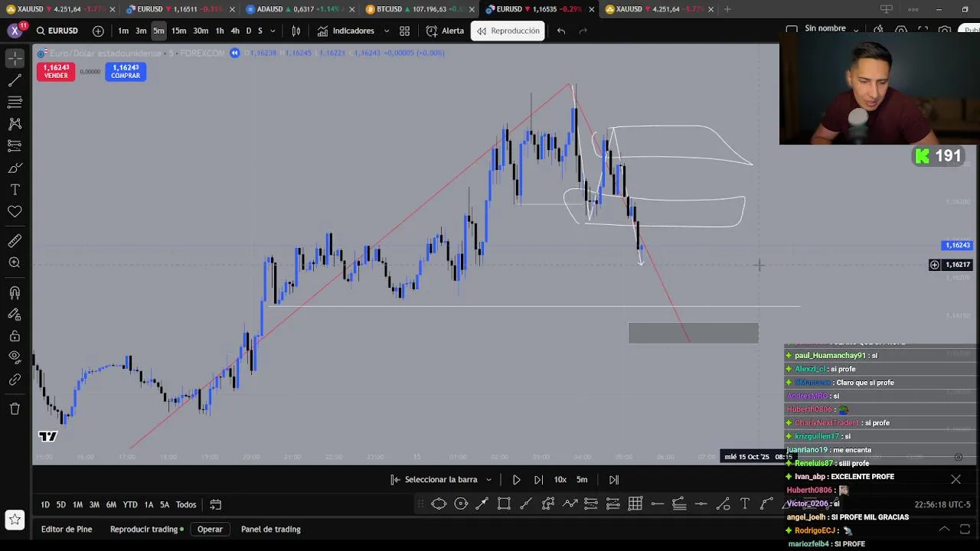Toggle stay in drawing mode pencil-lock
The height and width of the screenshot is (551, 980).
[x=15, y=314]
